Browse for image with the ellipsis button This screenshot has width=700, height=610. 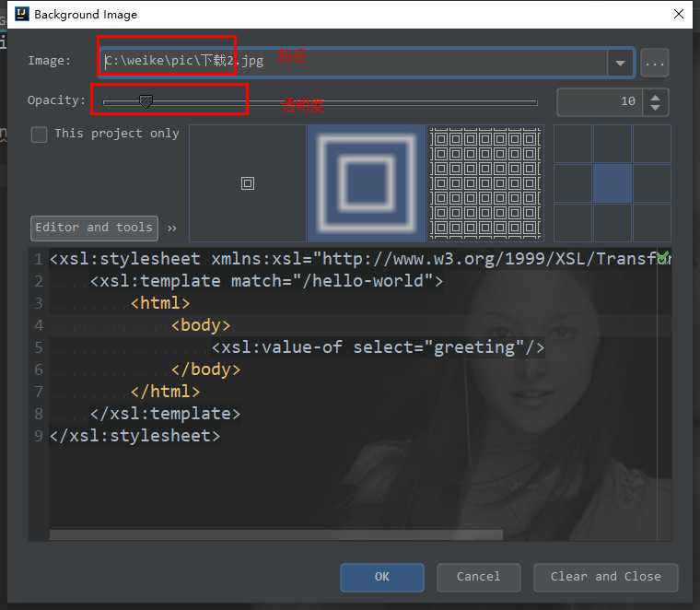click(x=655, y=63)
